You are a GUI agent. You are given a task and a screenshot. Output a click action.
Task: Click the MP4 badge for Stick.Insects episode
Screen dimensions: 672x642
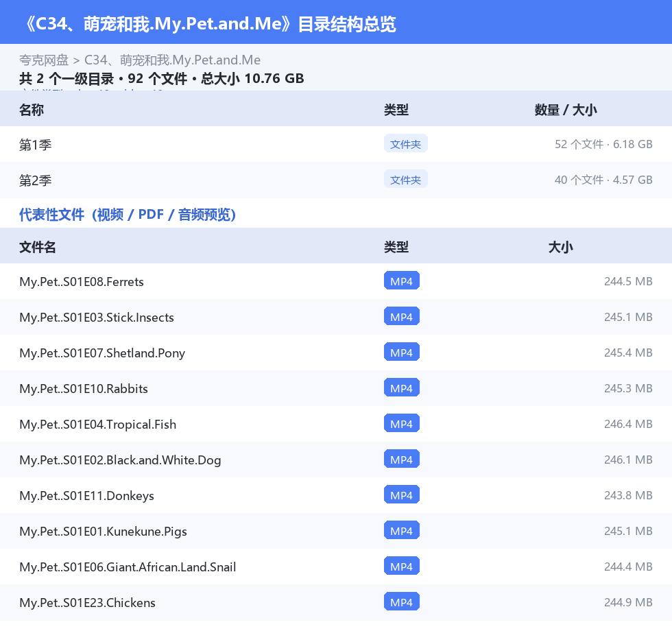(402, 316)
